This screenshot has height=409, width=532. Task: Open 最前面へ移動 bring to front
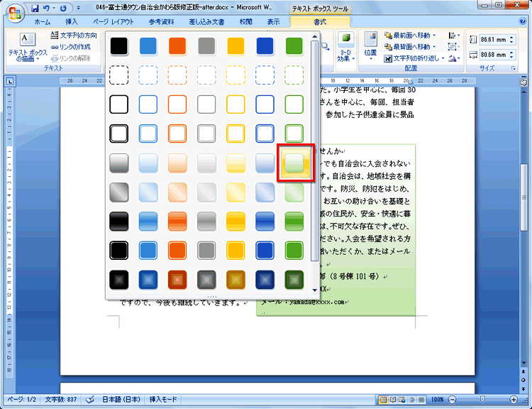pos(407,36)
